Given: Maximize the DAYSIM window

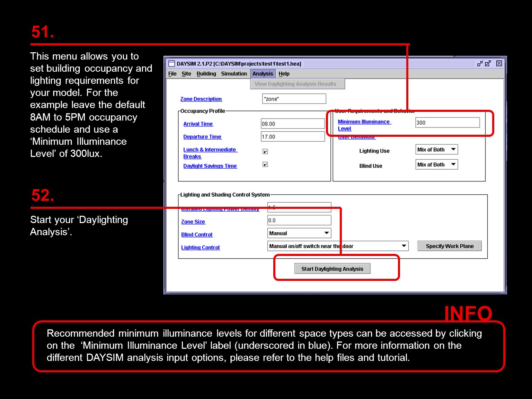Looking at the screenshot, I should tap(488, 63).
